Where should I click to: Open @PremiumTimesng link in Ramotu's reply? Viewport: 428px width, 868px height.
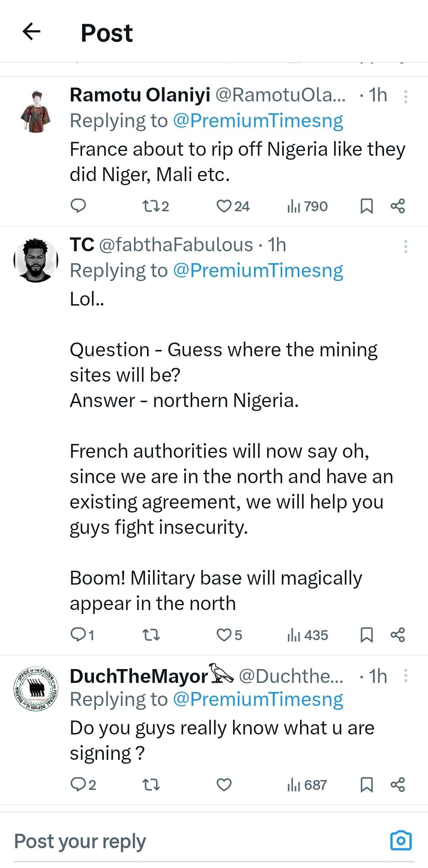[258, 121]
